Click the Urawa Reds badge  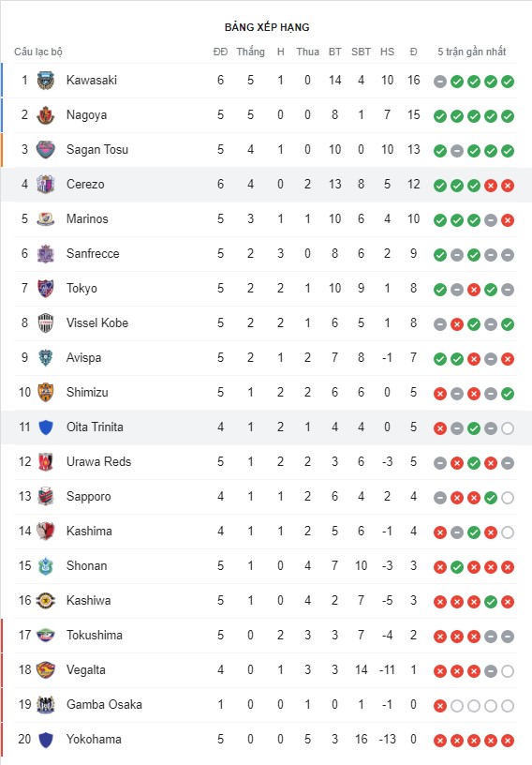46,462
